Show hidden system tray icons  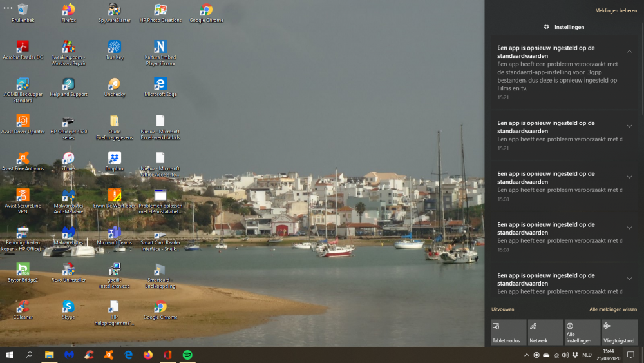[x=527, y=355]
